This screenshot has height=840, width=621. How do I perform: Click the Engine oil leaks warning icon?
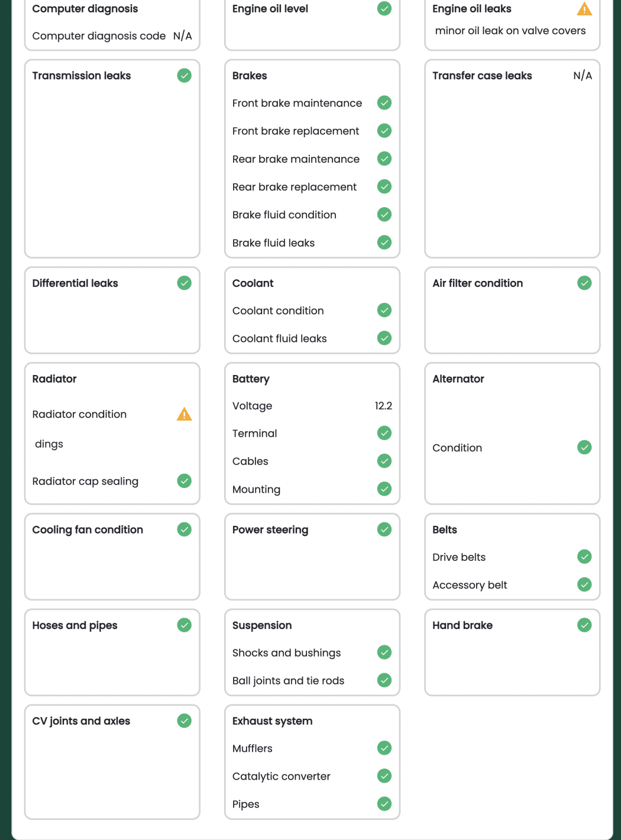click(584, 9)
